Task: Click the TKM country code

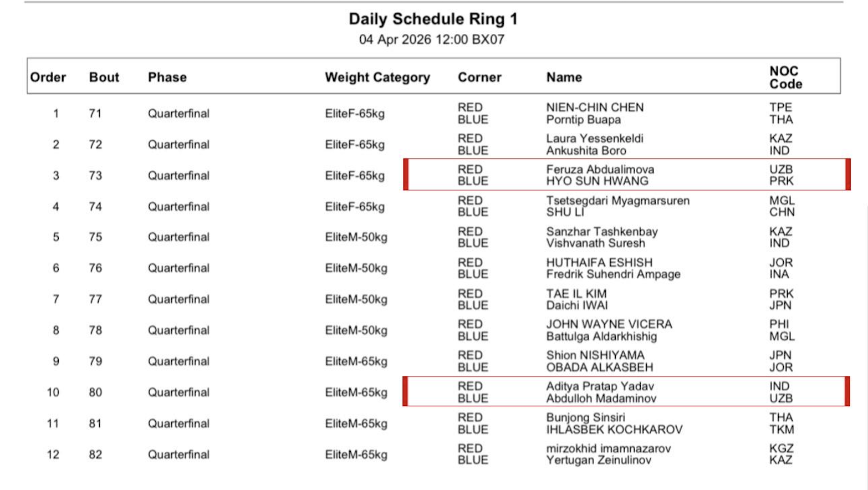Action: click(781, 430)
